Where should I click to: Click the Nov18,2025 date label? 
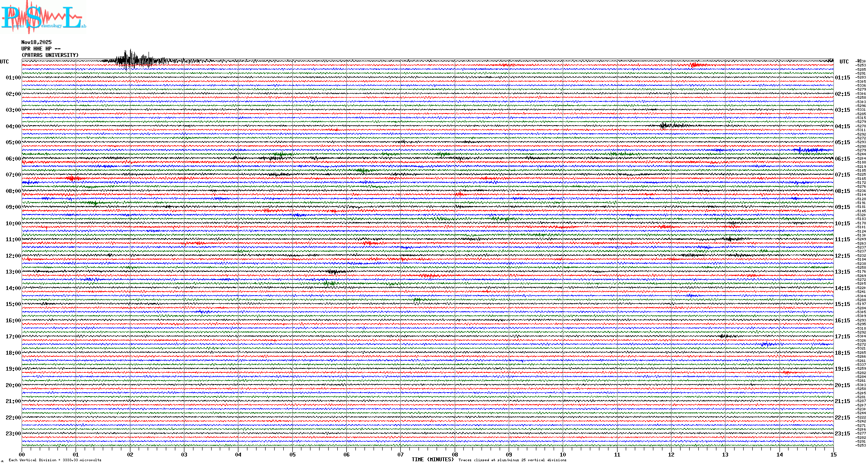pyautogui.click(x=36, y=42)
